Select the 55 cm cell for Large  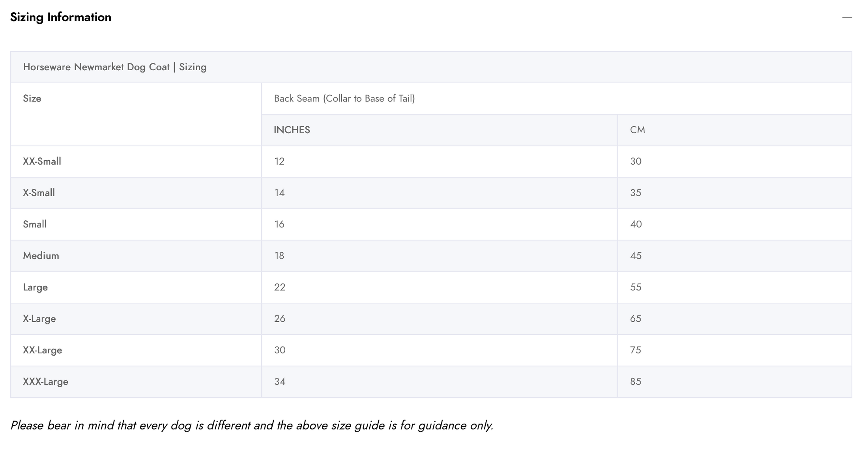[636, 287]
